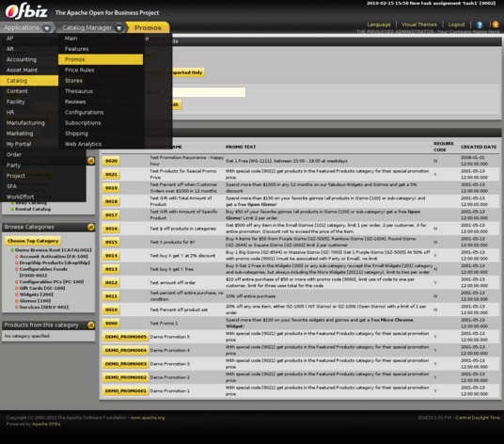The height and width of the screenshot is (444, 504).
Task: Collapse the Browse Categories panel icon
Action: pyautogui.click(x=91, y=228)
